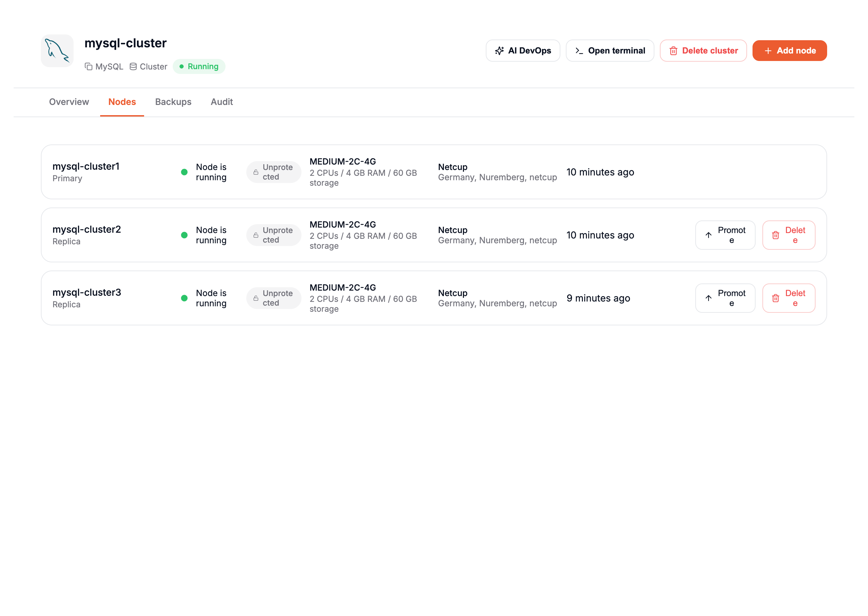Viewport: 868px width, 616px height.
Task: Click the mysql-cluster page title
Action: click(x=125, y=43)
